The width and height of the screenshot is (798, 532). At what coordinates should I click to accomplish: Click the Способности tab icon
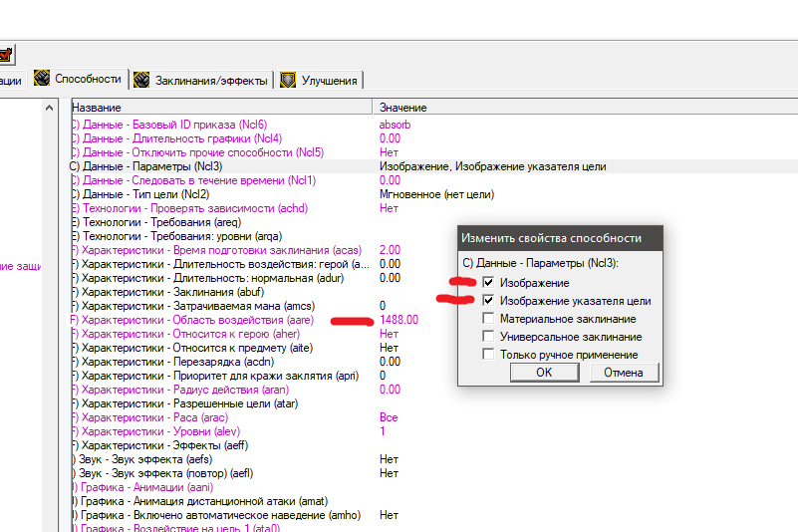tap(42, 79)
